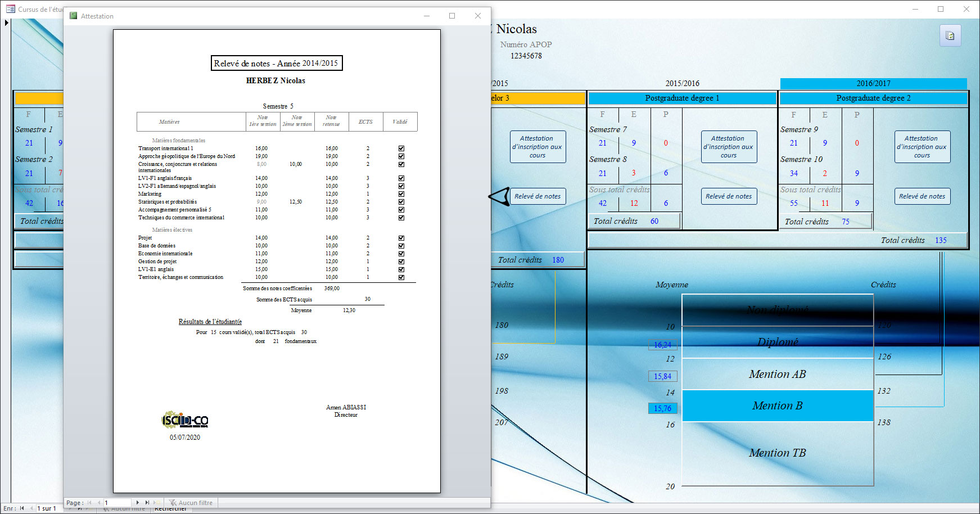Jump to last page in Attestation preview
The image size is (980, 514).
click(x=147, y=503)
